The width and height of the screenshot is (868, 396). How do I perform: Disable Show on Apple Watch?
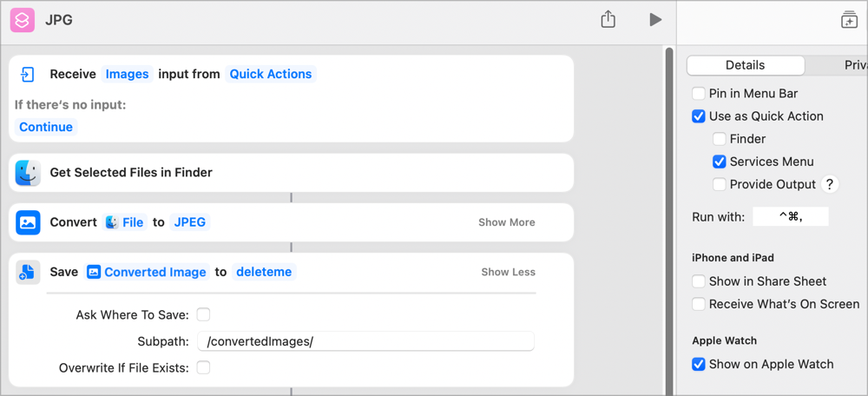point(699,365)
